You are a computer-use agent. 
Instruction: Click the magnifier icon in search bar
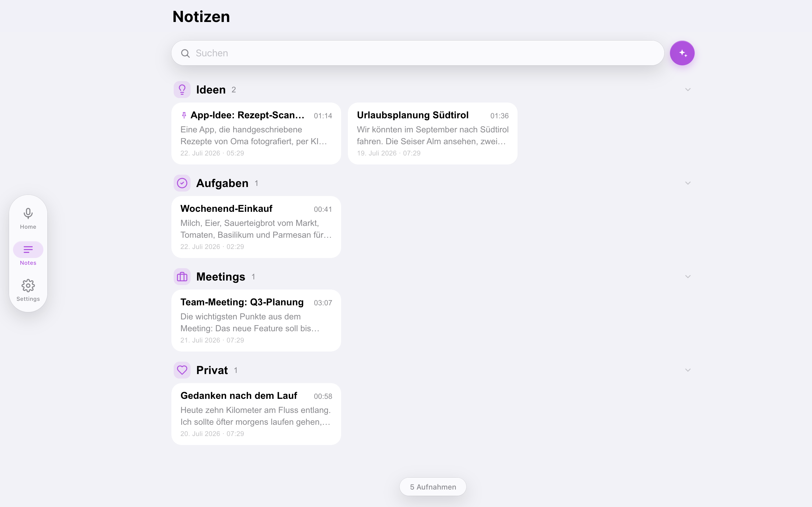[185, 53]
